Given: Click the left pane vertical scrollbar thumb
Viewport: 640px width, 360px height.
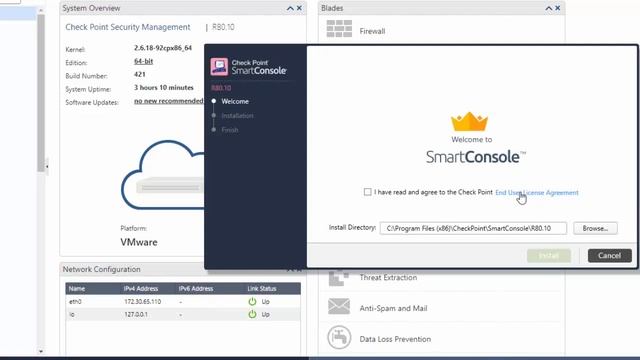Looking at the screenshot, I should (x=41, y=93).
